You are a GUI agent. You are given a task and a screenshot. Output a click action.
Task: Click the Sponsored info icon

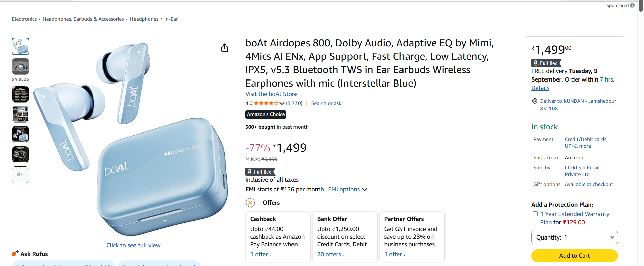pyautogui.click(x=632, y=5)
